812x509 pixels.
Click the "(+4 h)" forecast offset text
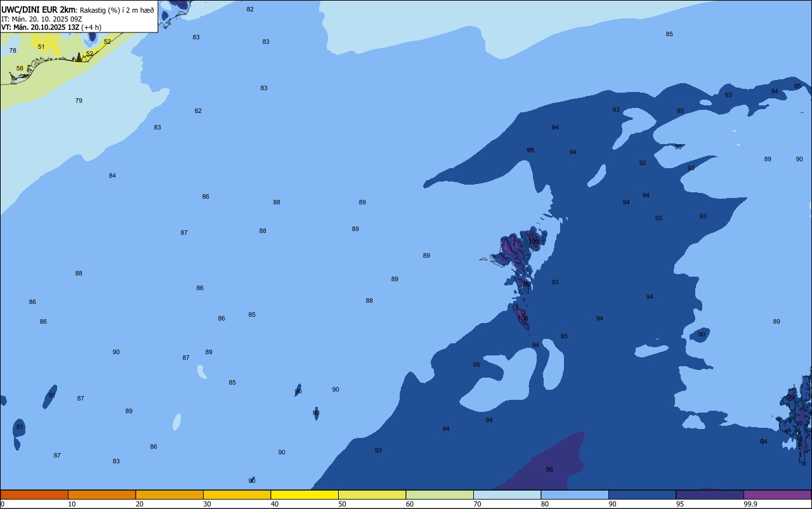tap(91, 27)
